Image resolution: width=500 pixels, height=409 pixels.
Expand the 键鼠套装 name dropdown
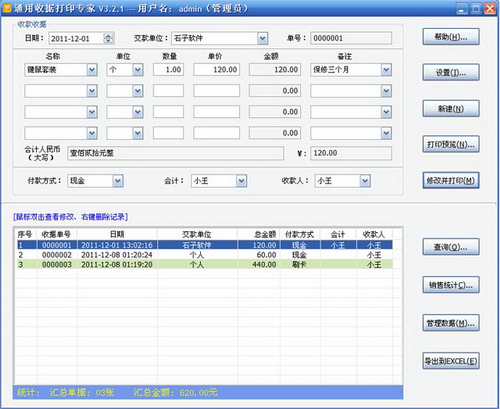92,70
